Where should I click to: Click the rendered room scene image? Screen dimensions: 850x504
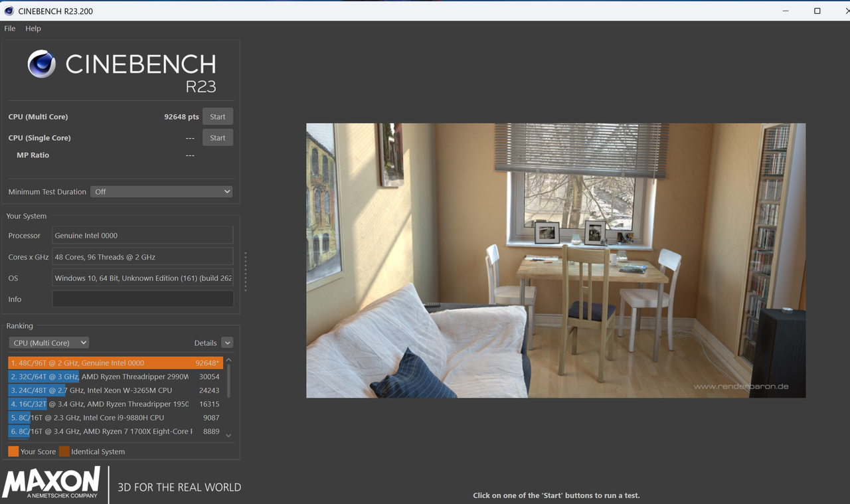coord(556,260)
